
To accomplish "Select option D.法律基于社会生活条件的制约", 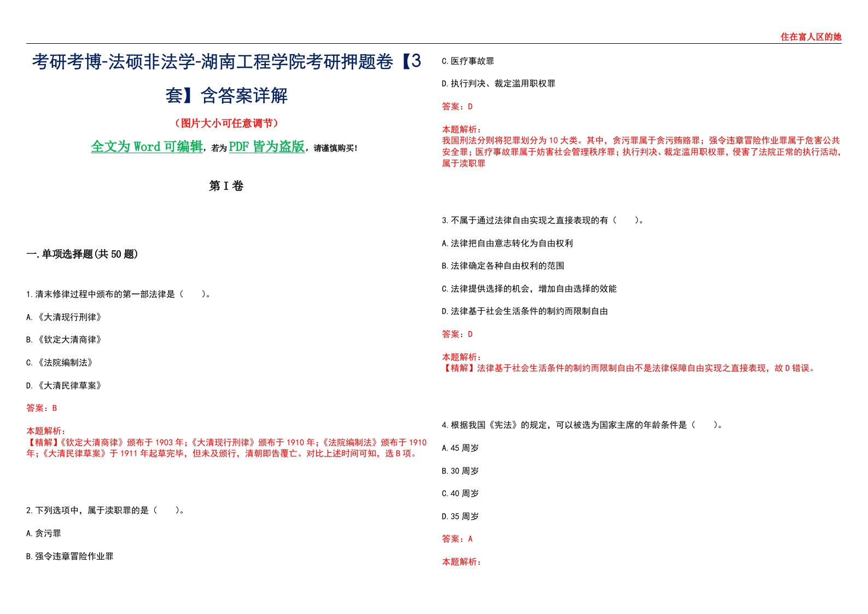I will [x=525, y=311].
